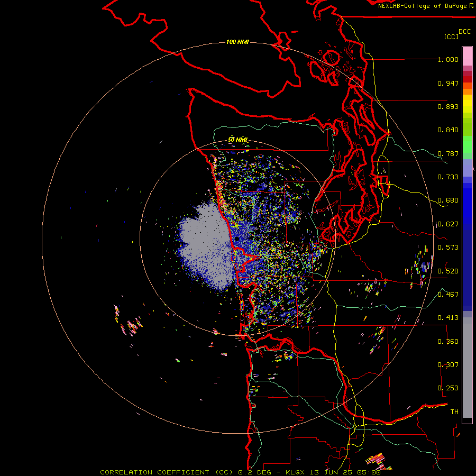Click the 50 NMI range ring label
Screen dimensions: 476x476
tap(237, 140)
